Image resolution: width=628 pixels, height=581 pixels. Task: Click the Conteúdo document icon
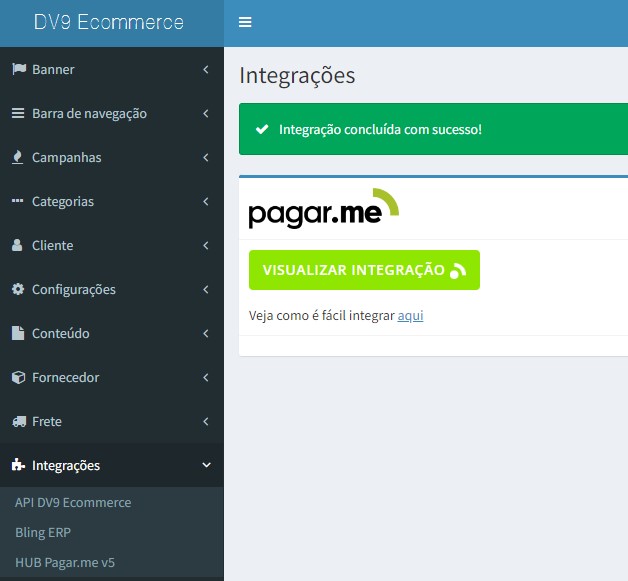18,333
